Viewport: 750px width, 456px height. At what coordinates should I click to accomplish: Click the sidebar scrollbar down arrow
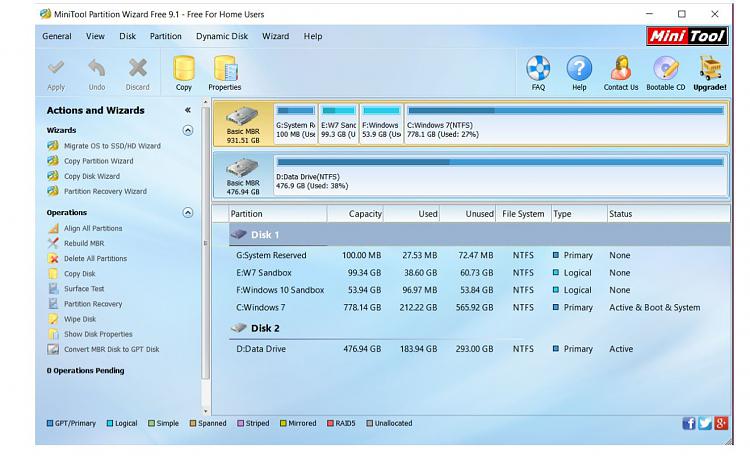(x=206, y=411)
